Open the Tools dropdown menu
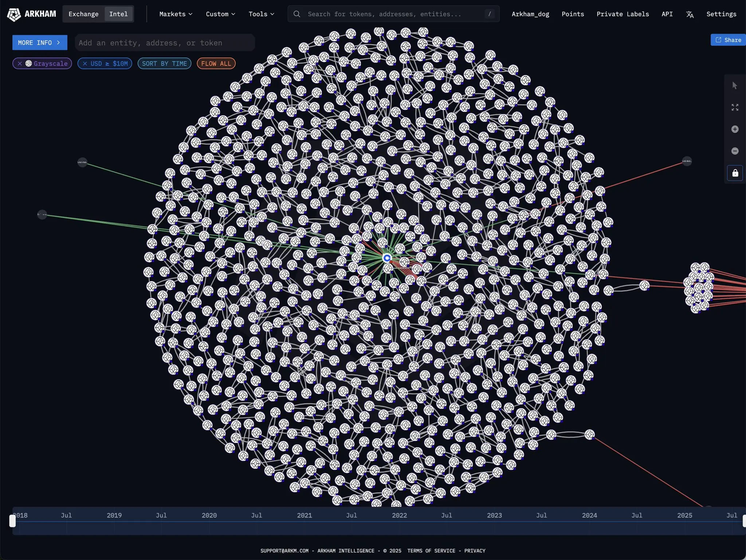 (x=261, y=14)
